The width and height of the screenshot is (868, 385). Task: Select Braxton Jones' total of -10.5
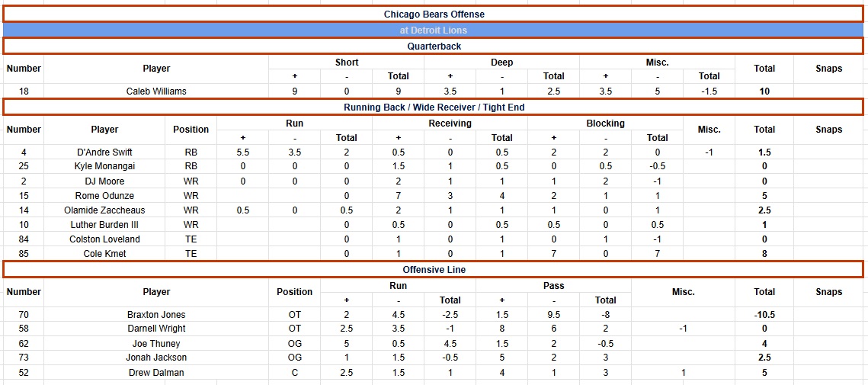click(764, 315)
